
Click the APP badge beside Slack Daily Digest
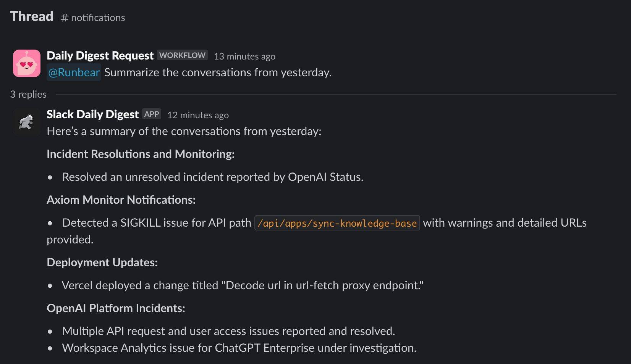[x=152, y=114]
